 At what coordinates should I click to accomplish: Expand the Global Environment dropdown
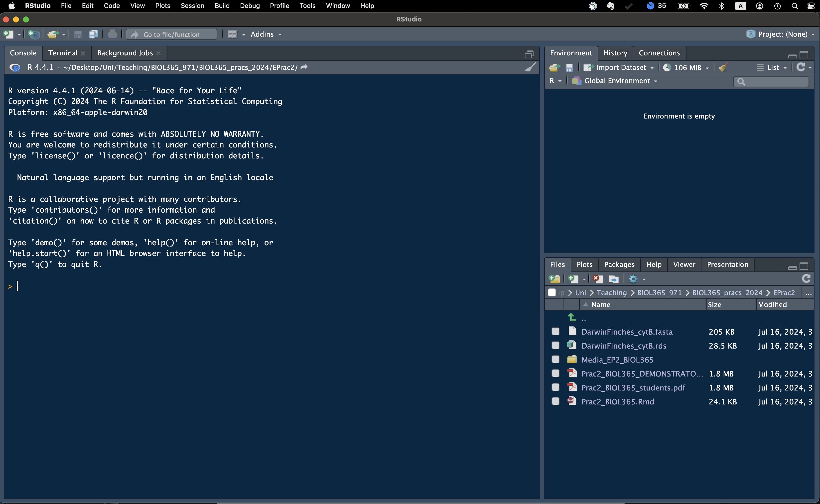[x=615, y=81]
